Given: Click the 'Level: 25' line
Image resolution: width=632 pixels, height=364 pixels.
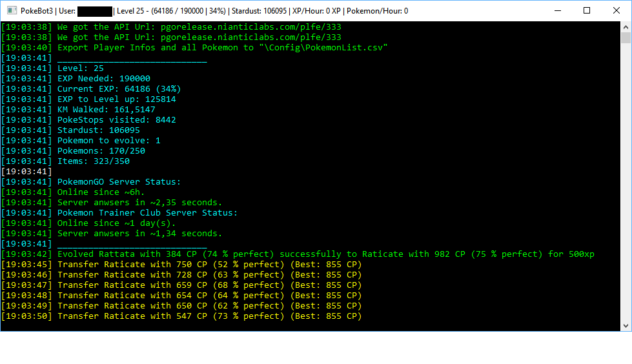Looking at the screenshot, I should tap(52, 68).
